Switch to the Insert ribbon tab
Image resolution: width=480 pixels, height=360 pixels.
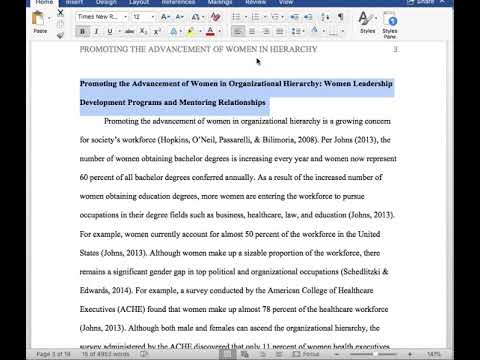coord(74,2)
